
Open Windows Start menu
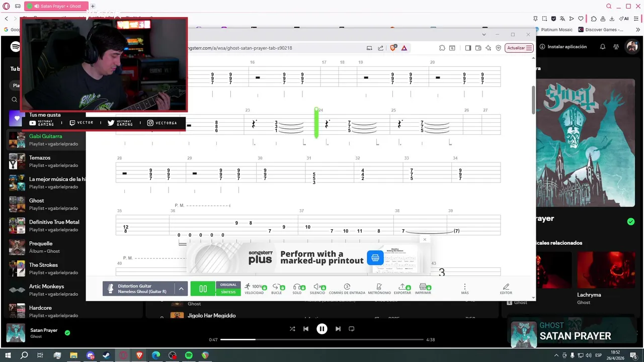[8, 355]
